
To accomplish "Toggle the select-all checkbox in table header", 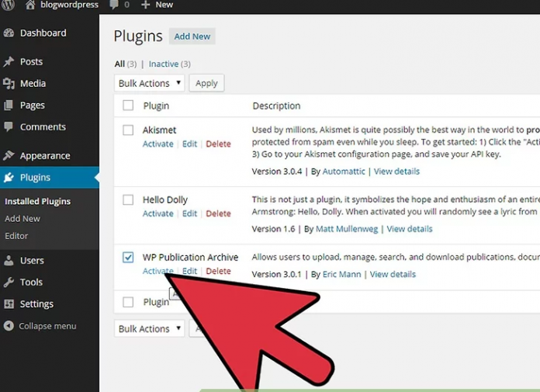I will point(128,106).
